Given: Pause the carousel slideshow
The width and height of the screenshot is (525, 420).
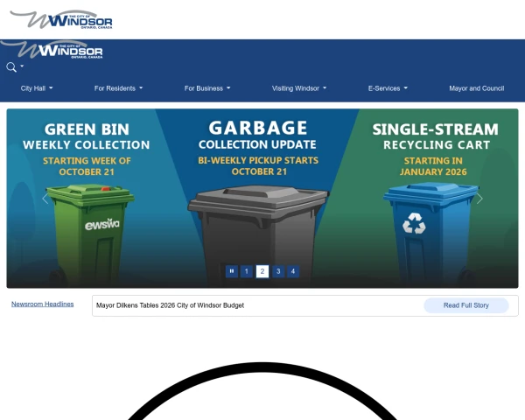Looking at the screenshot, I should pyautogui.click(x=232, y=271).
